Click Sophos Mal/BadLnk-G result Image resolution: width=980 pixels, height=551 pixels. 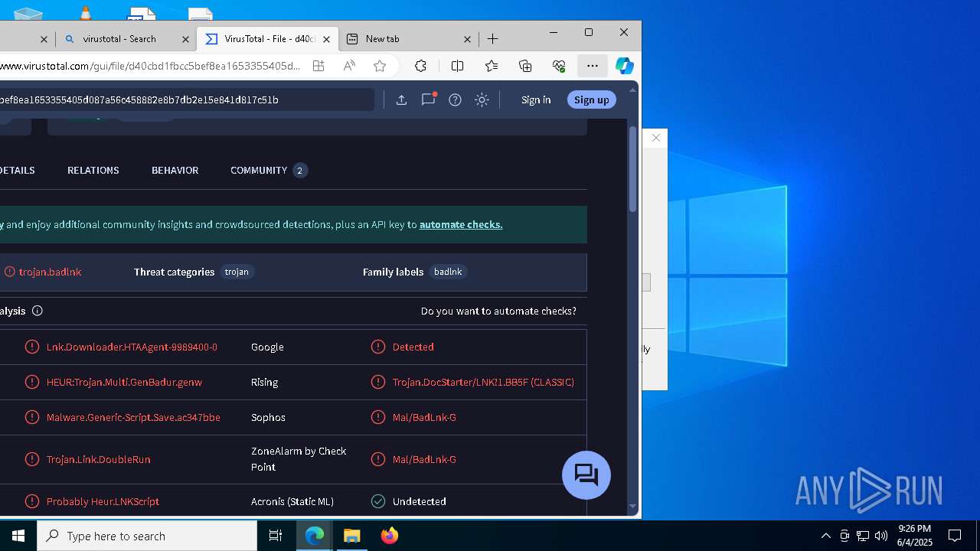[x=424, y=417]
